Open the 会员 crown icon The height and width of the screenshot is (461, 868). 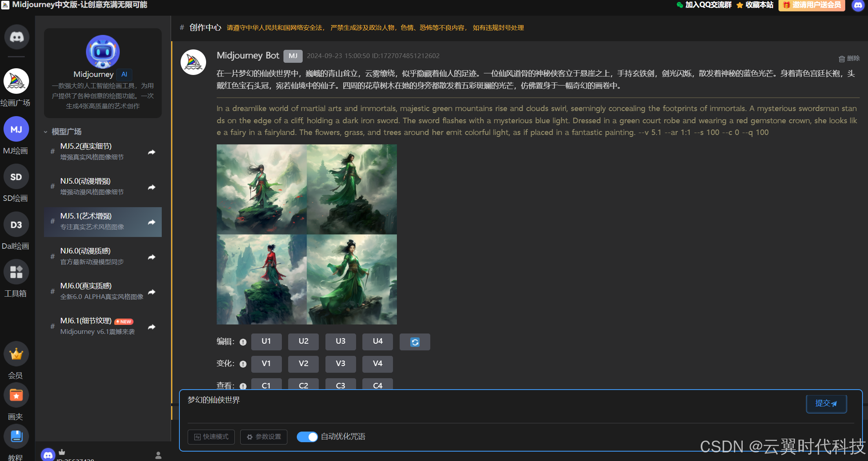pyautogui.click(x=16, y=354)
